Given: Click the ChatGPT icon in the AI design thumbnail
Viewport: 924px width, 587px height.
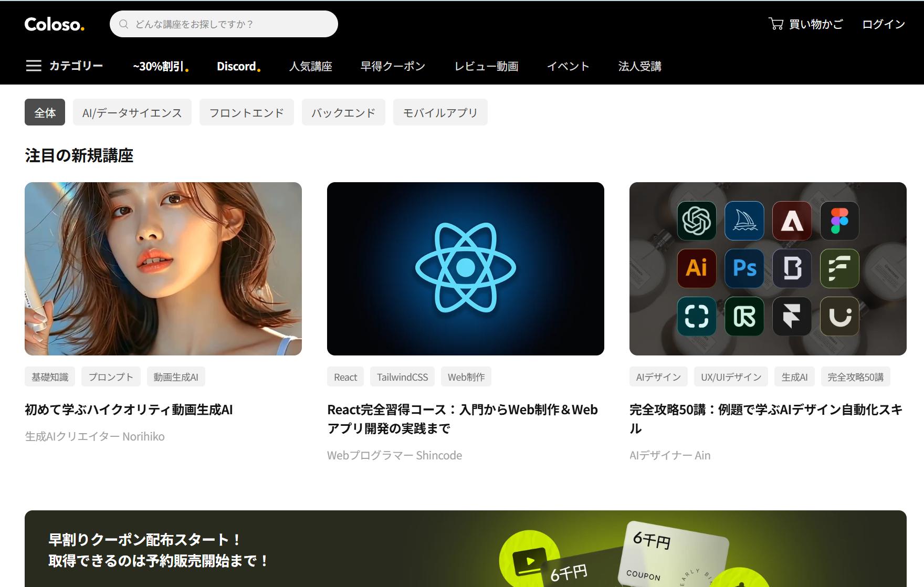Looking at the screenshot, I should 697,221.
